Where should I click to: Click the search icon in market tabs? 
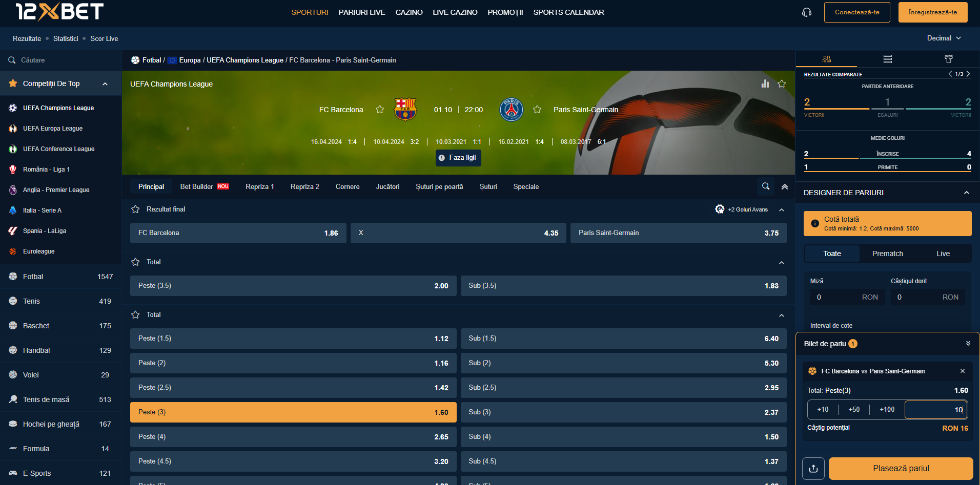click(x=766, y=186)
